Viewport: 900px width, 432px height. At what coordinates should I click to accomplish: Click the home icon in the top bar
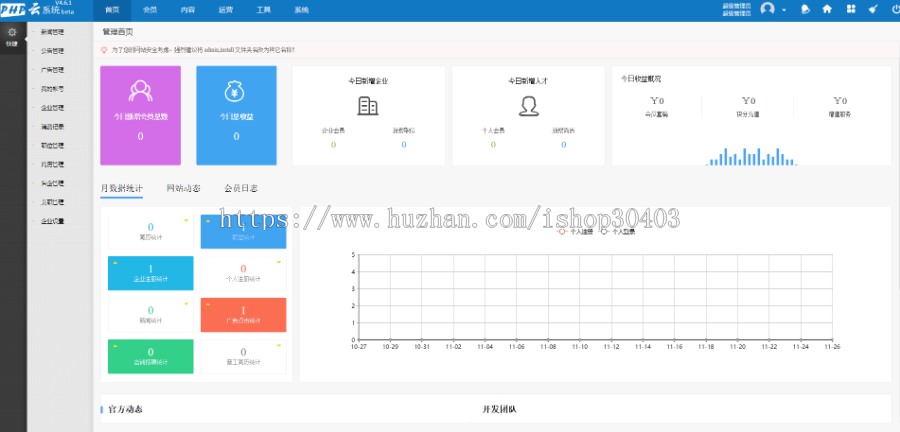click(x=827, y=9)
